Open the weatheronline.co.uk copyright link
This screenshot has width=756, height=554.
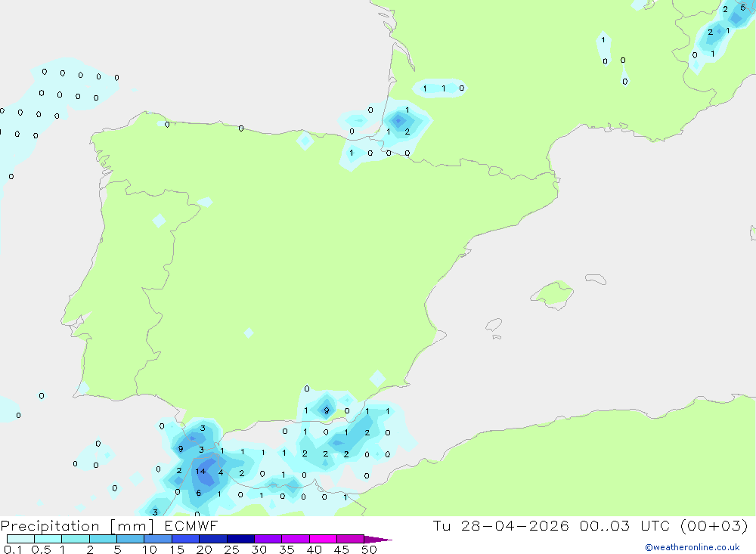(x=692, y=547)
